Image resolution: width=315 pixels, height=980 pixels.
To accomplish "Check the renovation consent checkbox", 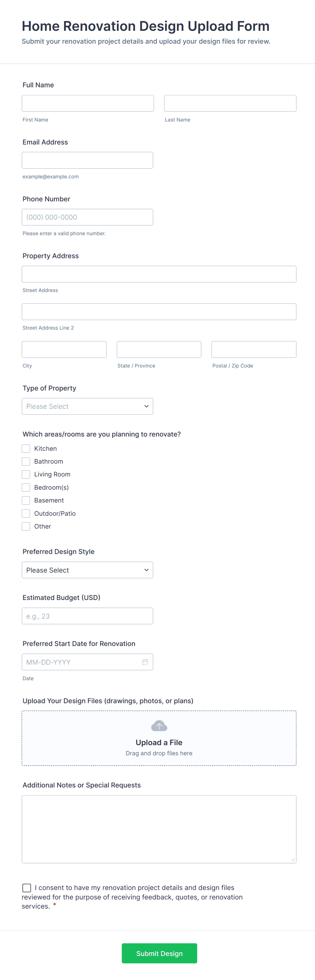I will coord(27,888).
